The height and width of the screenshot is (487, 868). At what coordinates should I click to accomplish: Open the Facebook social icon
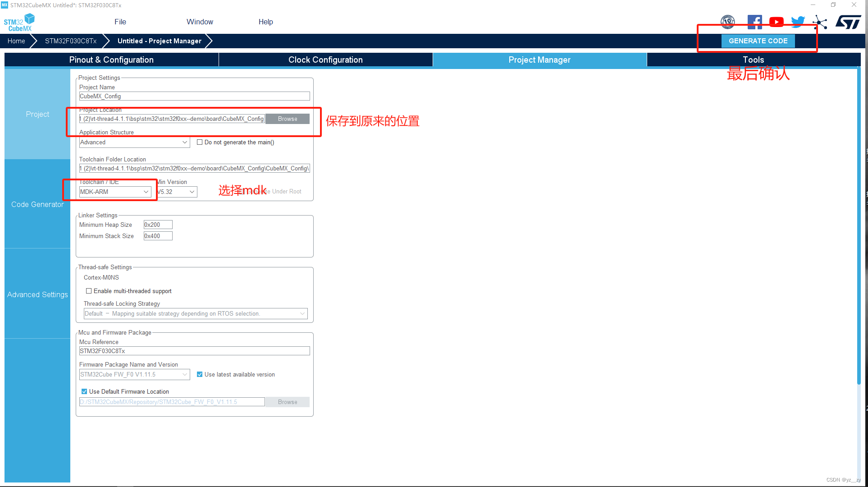click(755, 21)
